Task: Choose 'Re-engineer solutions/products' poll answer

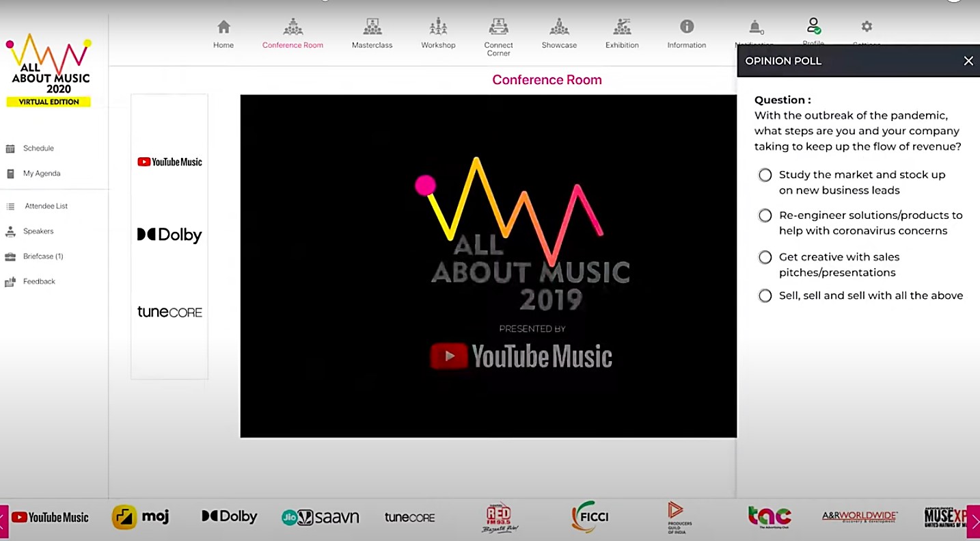Action: [765, 215]
